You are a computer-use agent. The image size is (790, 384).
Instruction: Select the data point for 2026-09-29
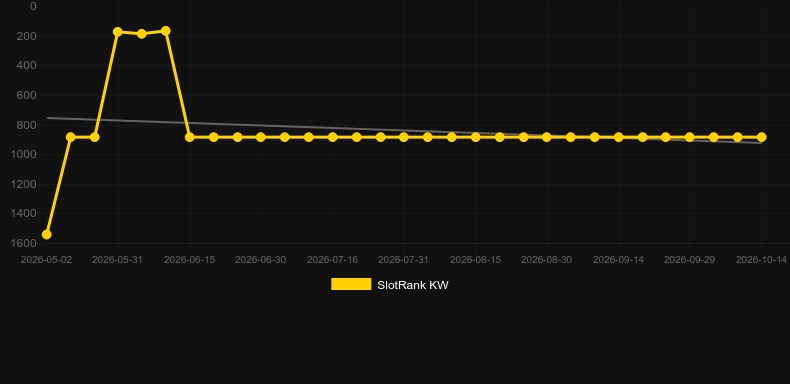click(x=690, y=137)
